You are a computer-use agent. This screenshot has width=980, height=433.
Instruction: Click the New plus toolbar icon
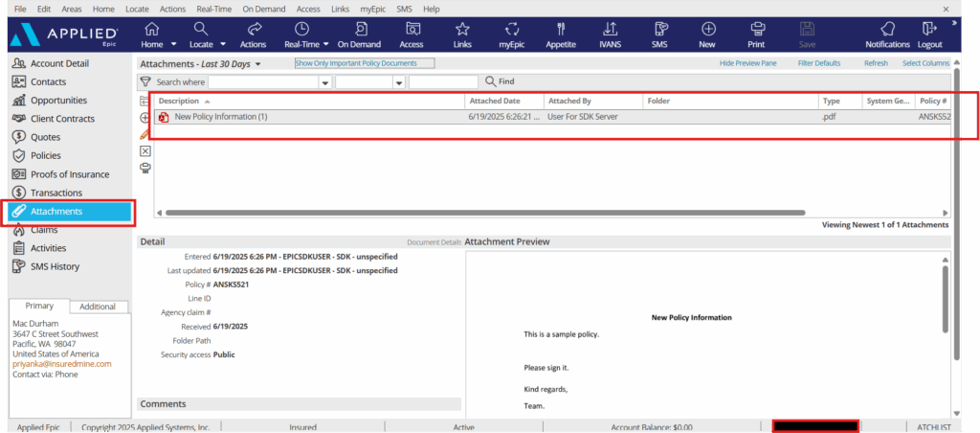pos(708,29)
